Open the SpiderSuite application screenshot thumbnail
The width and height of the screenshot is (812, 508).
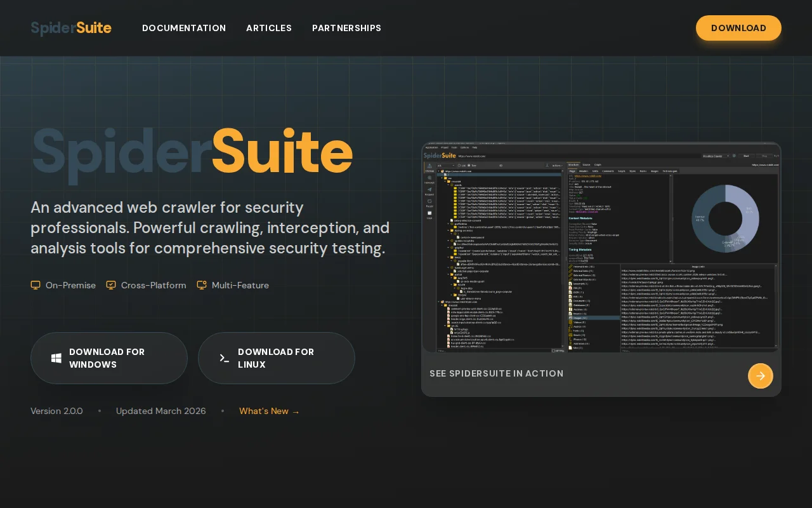[601, 248]
